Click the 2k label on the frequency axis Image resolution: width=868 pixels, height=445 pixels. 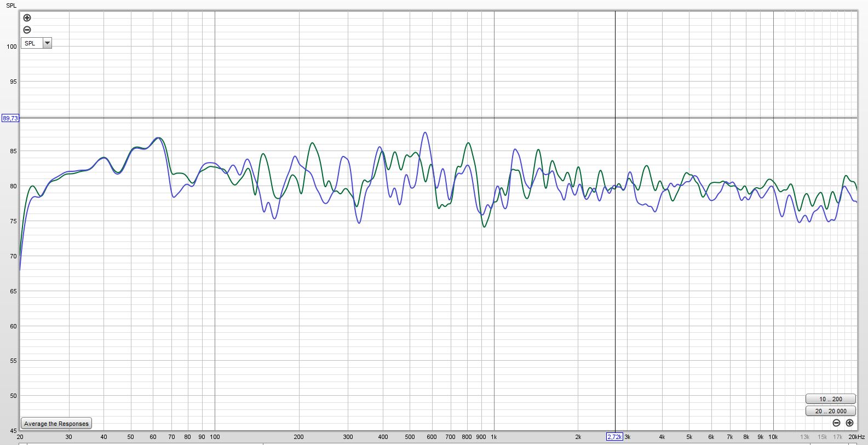point(578,437)
